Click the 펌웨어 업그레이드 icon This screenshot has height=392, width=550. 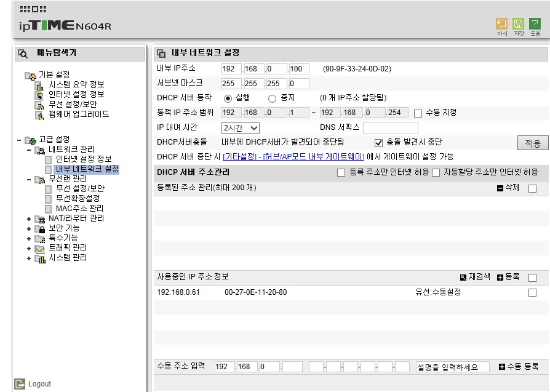[x=39, y=114]
